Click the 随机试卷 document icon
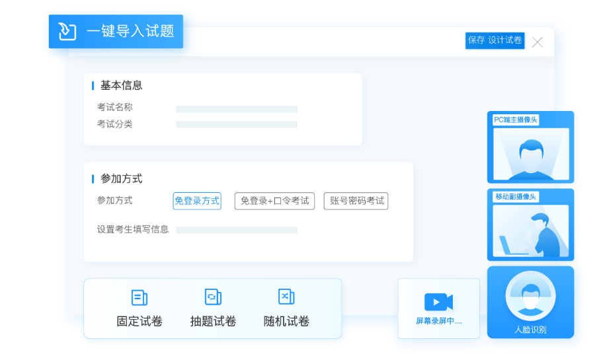This screenshot has height=364, width=599. (286, 297)
